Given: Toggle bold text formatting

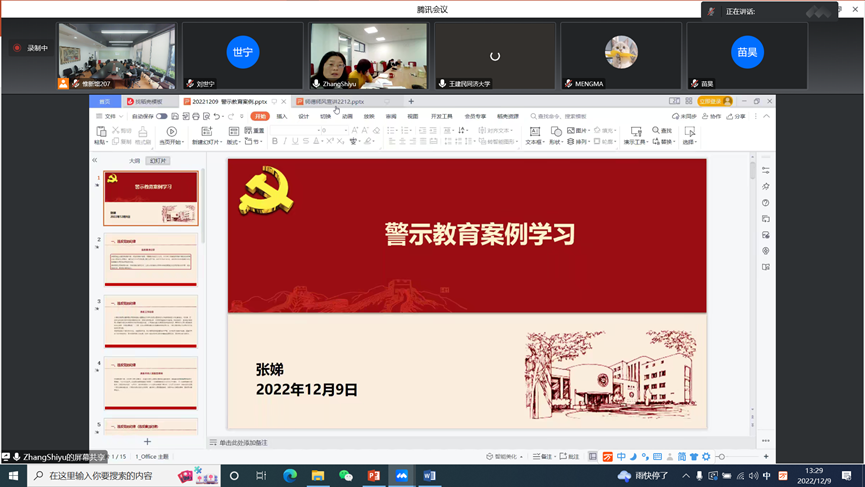Looking at the screenshot, I should pyautogui.click(x=275, y=142).
